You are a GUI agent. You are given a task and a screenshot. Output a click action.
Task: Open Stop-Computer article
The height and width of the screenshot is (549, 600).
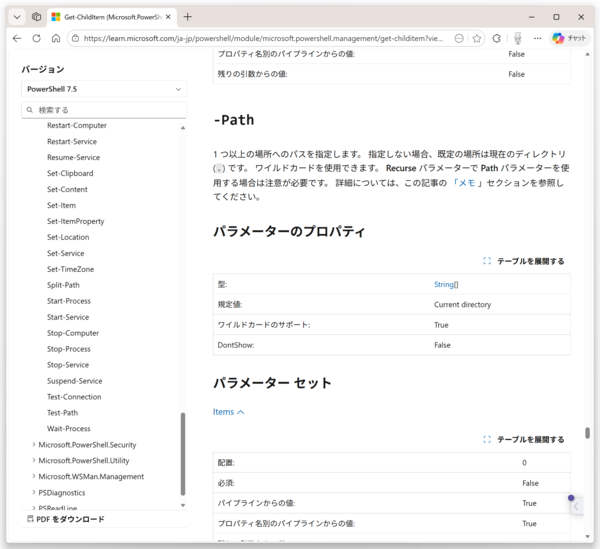click(73, 333)
